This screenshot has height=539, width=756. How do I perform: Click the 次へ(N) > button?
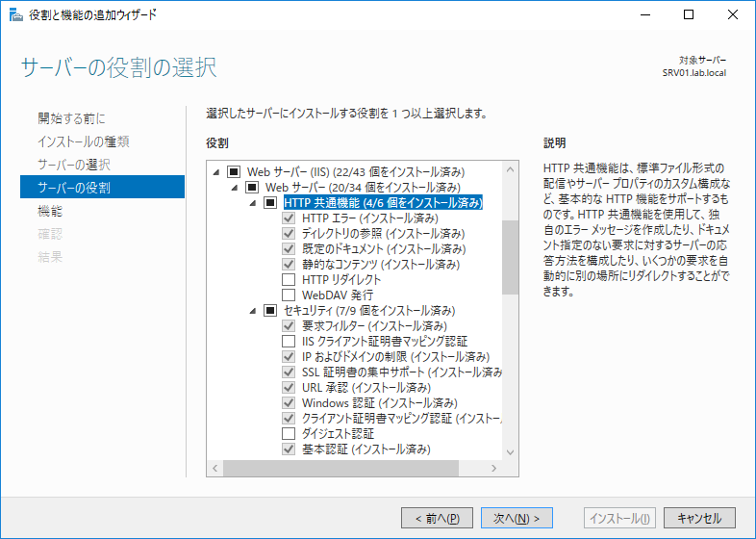(x=517, y=518)
